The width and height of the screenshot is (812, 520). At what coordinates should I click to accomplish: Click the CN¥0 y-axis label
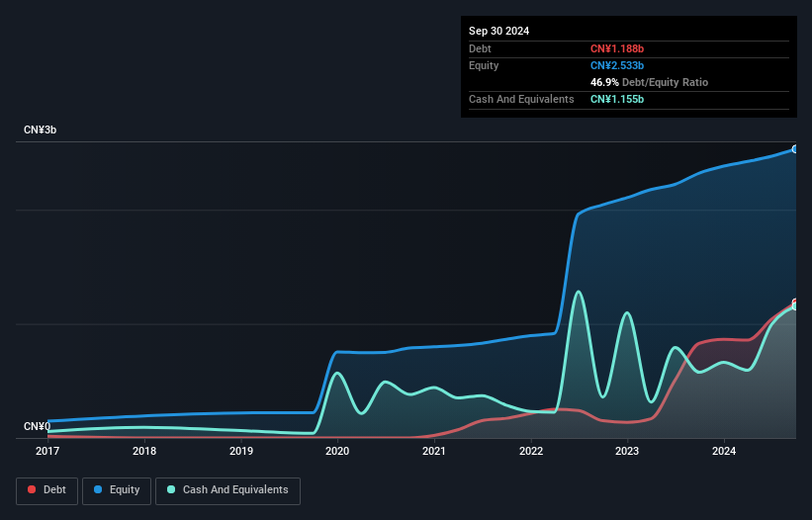[38, 426]
